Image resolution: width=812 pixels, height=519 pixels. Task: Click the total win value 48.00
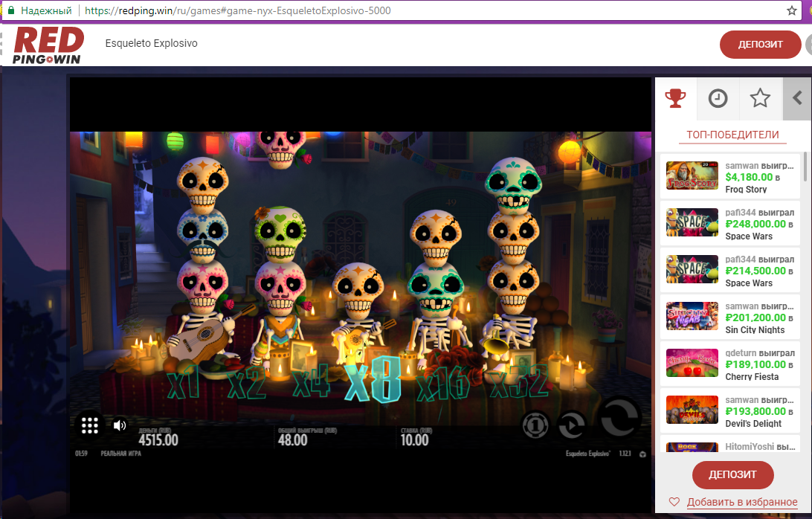[x=292, y=440]
